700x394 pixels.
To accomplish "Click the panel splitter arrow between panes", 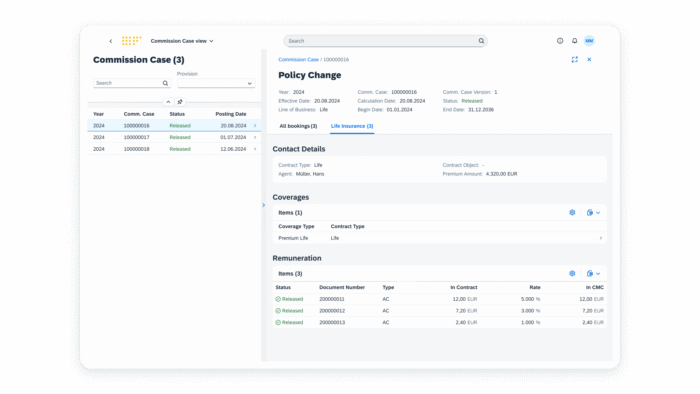I will (263, 205).
